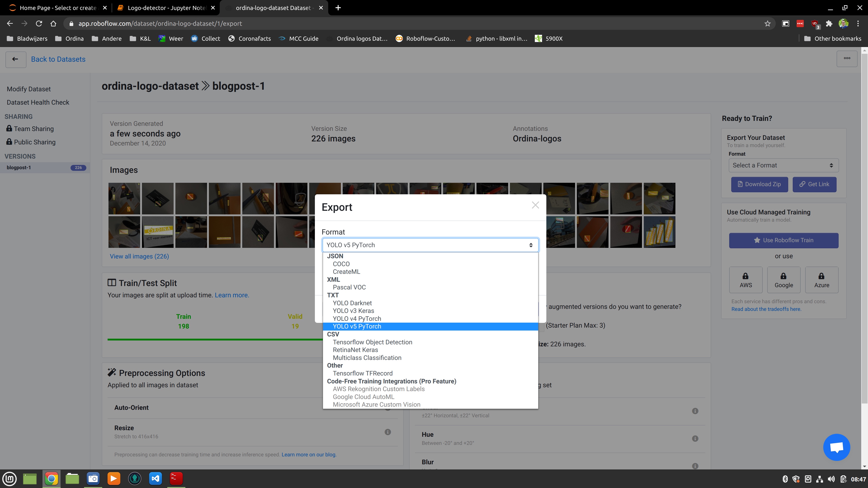Choose Tensorflow TFRecord format
Image resolution: width=868 pixels, height=488 pixels.
click(x=430, y=373)
